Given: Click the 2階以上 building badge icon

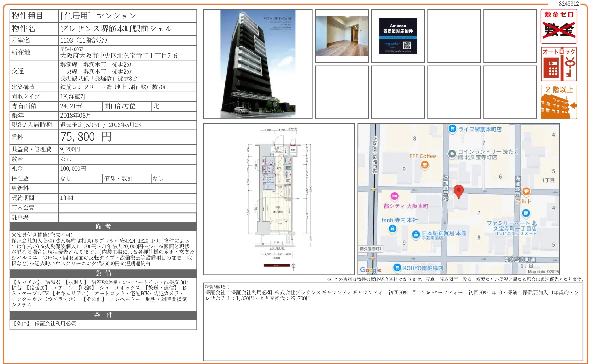Looking at the screenshot, I should pyautogui.click(x=559, y=102).
